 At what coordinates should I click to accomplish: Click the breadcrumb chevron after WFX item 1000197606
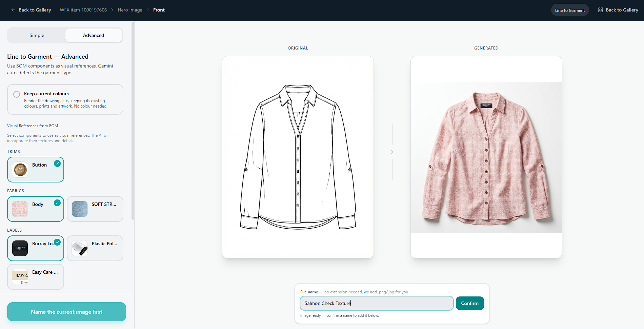[112, 10]
